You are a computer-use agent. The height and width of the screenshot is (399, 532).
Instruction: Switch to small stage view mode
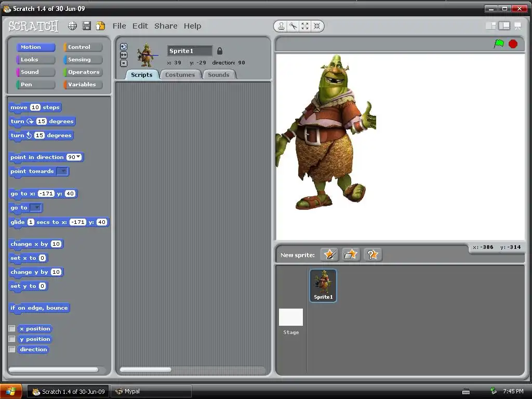coord(491,26)
